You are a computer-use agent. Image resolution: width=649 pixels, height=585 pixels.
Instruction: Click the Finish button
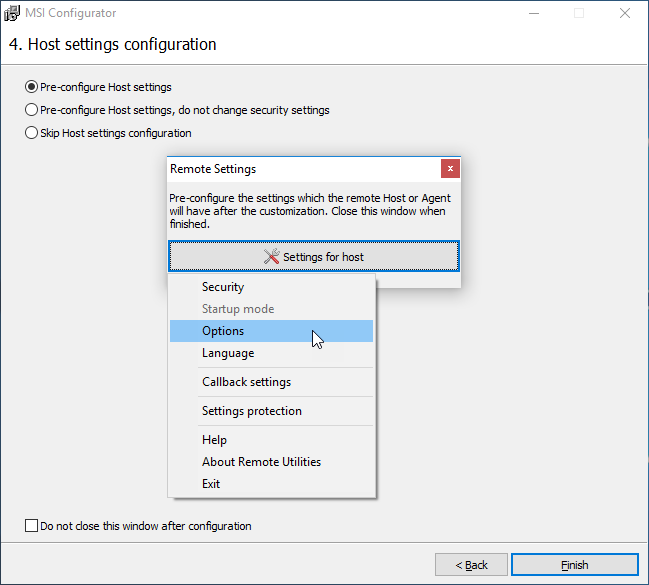575,565
